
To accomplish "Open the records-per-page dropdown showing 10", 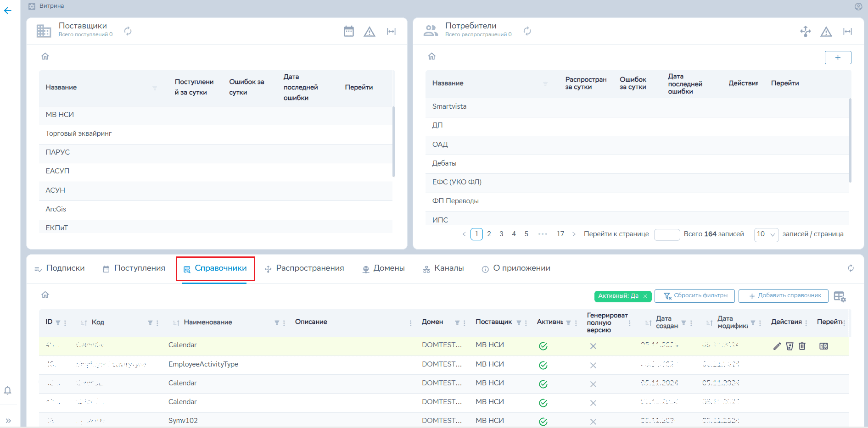I will 766,234.
